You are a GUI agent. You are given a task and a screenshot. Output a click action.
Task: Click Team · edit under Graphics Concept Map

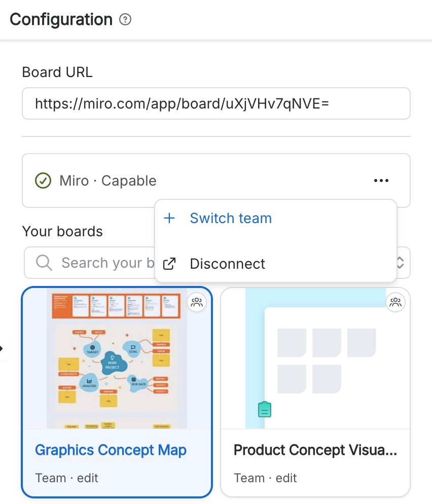point(66,478)
